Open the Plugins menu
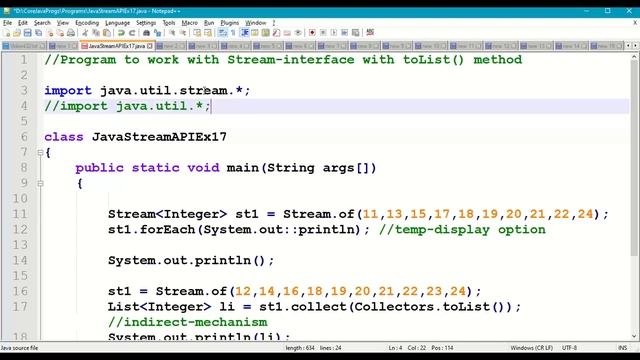 click(x=229, y=23)
